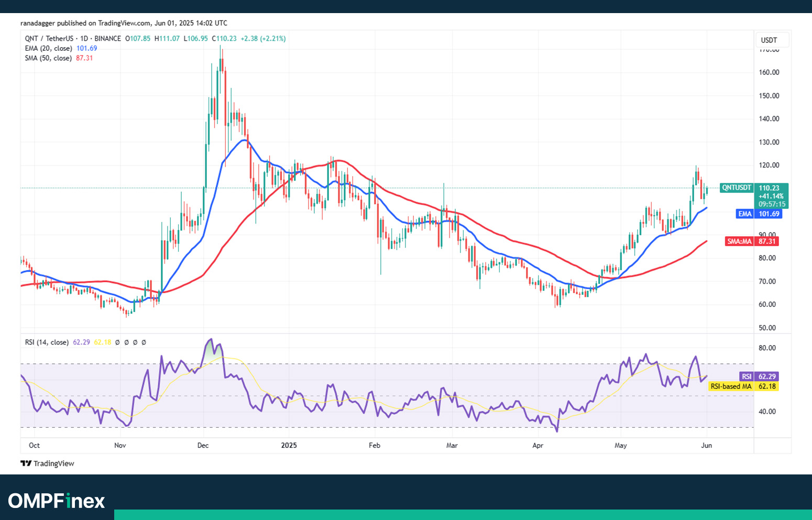Viewport: 812px width, 520px height.
Task: Click the purple RSI axis tag
Action: click(x=747, y=377)
